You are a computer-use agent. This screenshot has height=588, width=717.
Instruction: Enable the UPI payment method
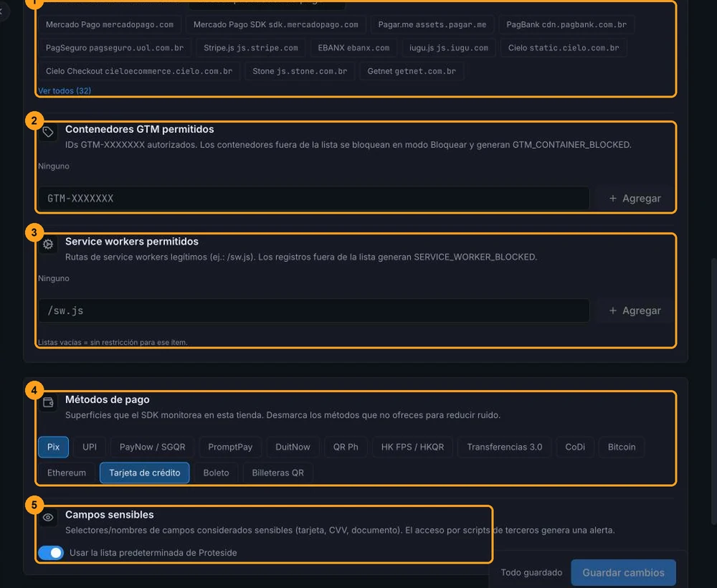90,447
